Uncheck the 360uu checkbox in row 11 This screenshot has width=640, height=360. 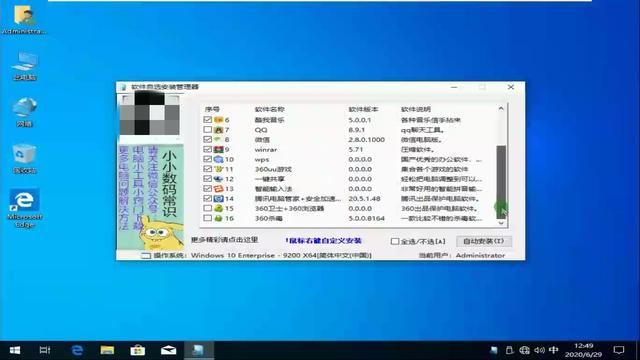pos(207,169)
